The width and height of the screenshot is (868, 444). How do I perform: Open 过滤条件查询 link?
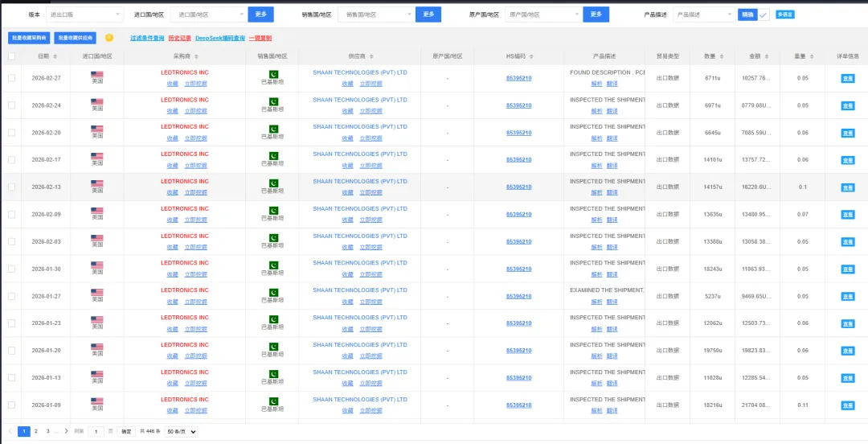[147, 39]
